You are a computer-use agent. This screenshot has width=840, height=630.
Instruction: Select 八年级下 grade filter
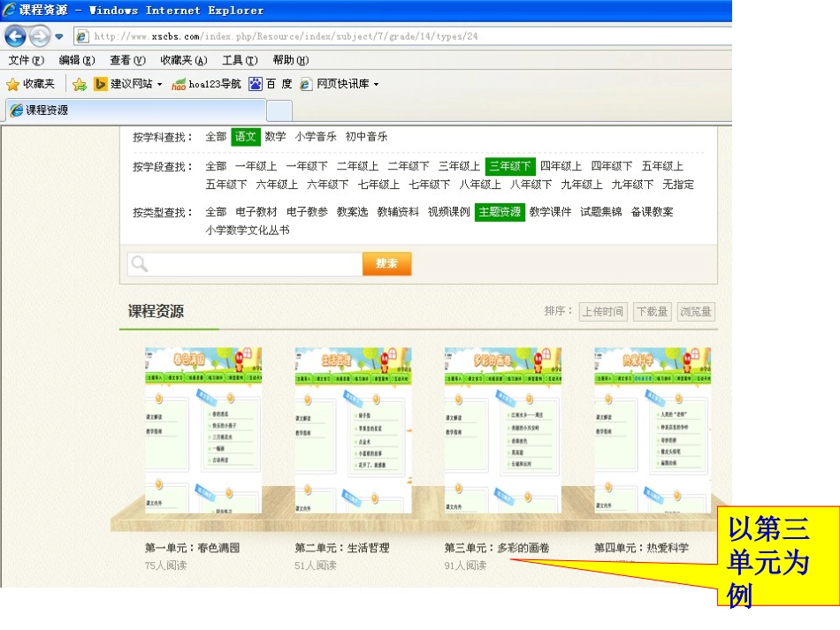(531, 185)
